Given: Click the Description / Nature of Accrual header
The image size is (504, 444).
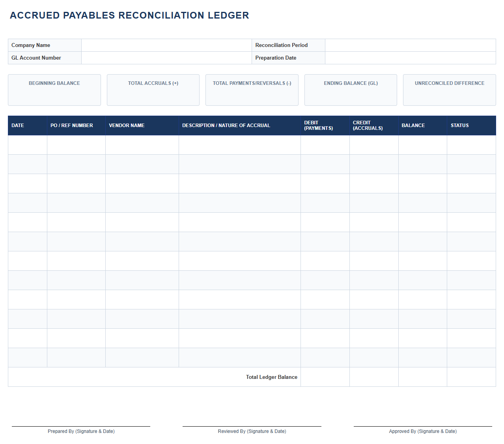Looking at the screenshot, I should tap(240, 126).
